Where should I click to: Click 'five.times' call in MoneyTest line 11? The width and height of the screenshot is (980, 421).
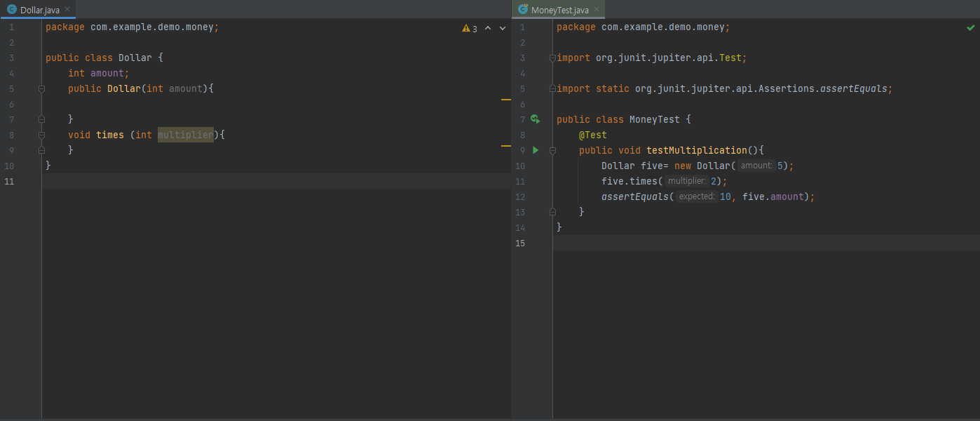[x=629, y=181]
